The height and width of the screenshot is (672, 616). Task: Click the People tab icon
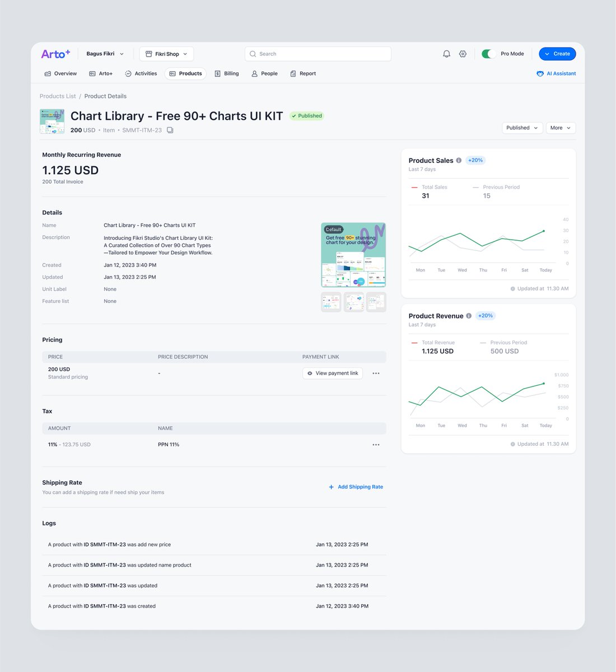pos(254,73)
